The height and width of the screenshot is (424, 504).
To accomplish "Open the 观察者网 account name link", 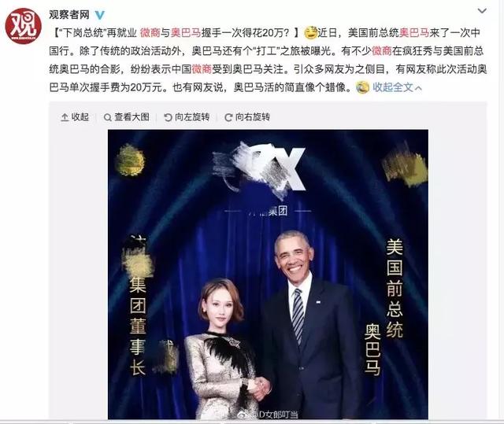I will (69, 14).
